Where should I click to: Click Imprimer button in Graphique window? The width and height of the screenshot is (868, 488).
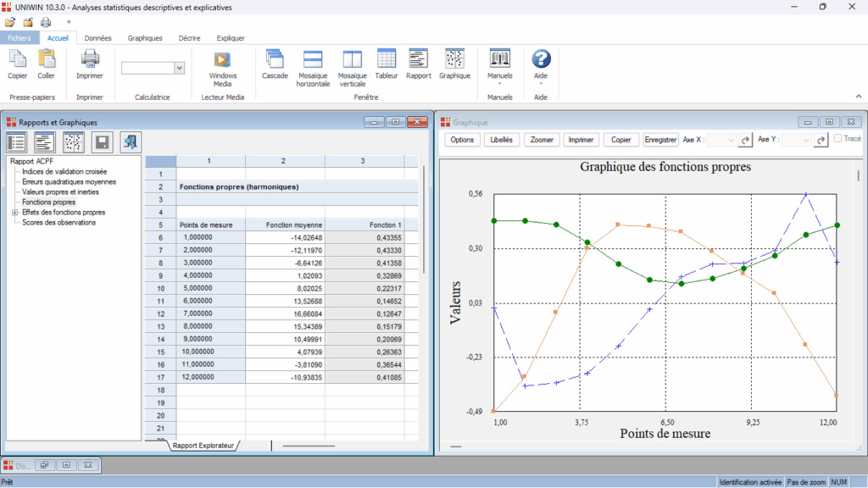coord(581,140)
